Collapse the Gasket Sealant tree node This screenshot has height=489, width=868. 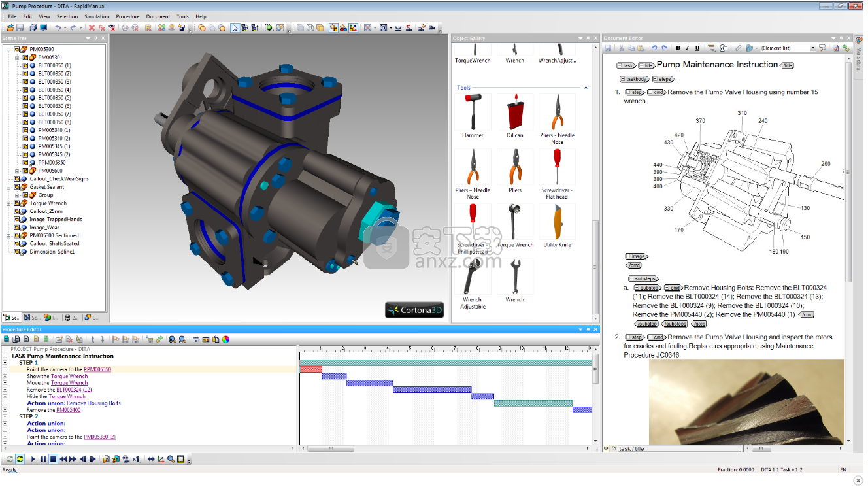(8, 187)
